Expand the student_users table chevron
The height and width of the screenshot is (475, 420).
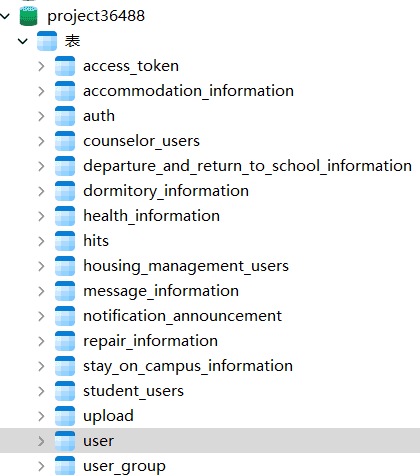41,391
